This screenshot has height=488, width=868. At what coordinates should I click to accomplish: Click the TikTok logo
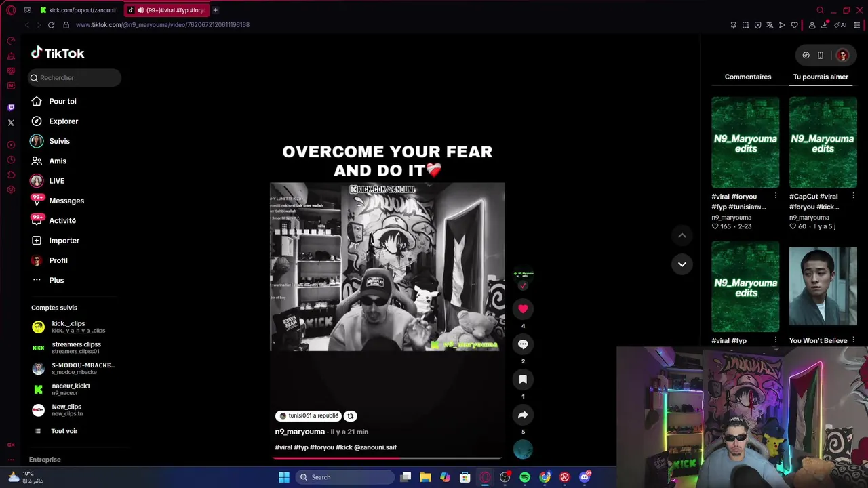coord(58,53)
